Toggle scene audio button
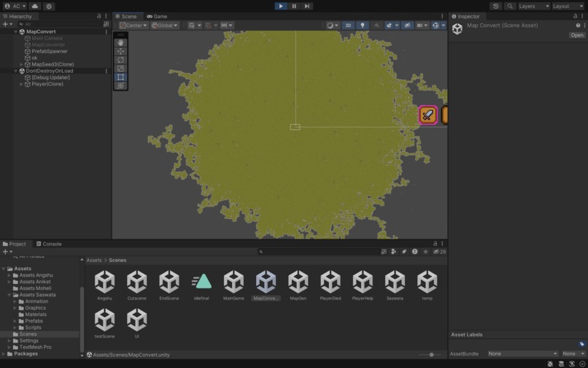 [376, 25]
